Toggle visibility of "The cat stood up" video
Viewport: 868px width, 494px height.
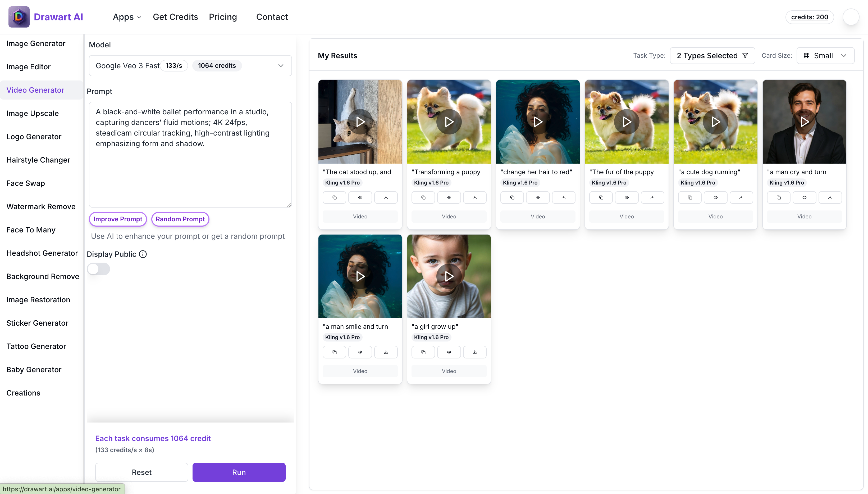360,197
